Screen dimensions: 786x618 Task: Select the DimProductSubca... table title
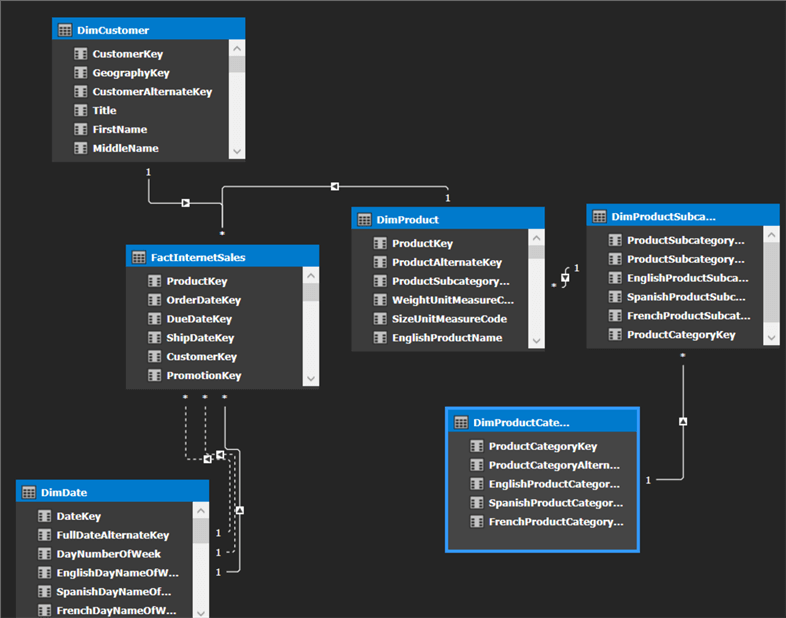(x=663, y=217)
